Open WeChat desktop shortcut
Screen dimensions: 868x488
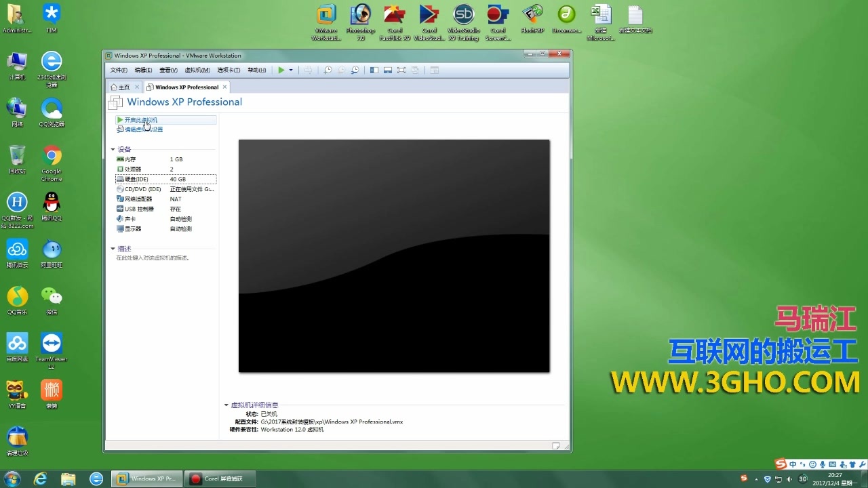pyautogui.click(x=52, y=300)
